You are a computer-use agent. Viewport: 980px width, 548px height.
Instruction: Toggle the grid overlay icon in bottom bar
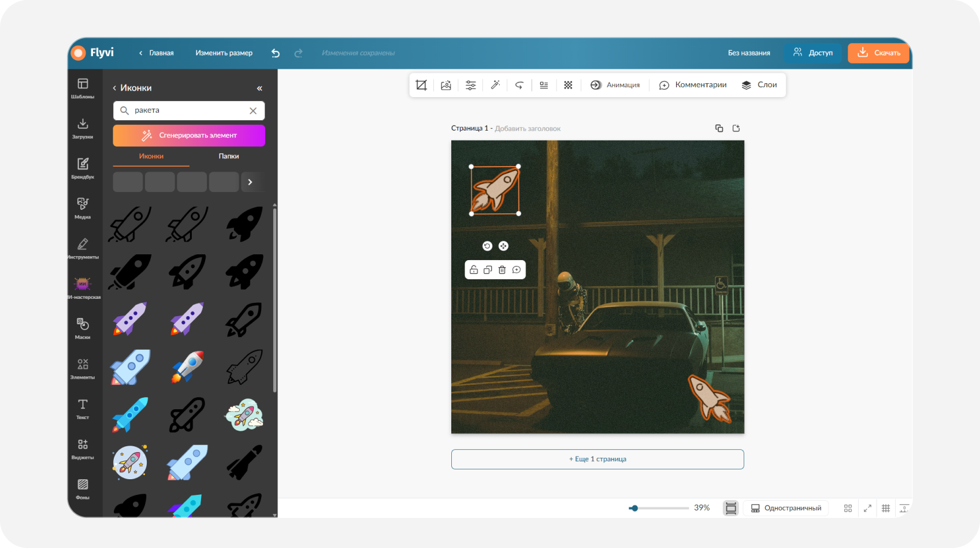coord(886,508)
